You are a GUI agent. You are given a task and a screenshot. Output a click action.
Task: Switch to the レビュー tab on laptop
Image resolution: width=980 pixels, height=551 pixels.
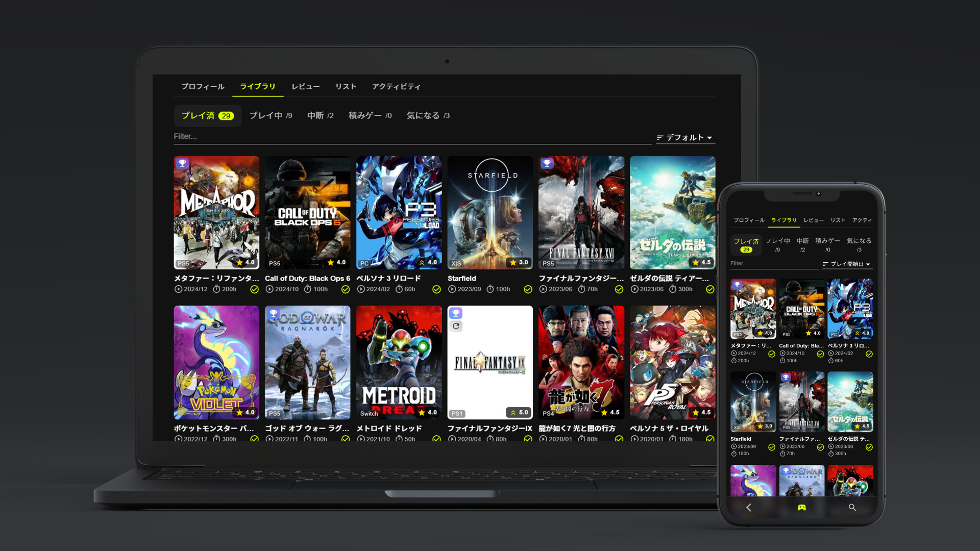pos(305,87)
